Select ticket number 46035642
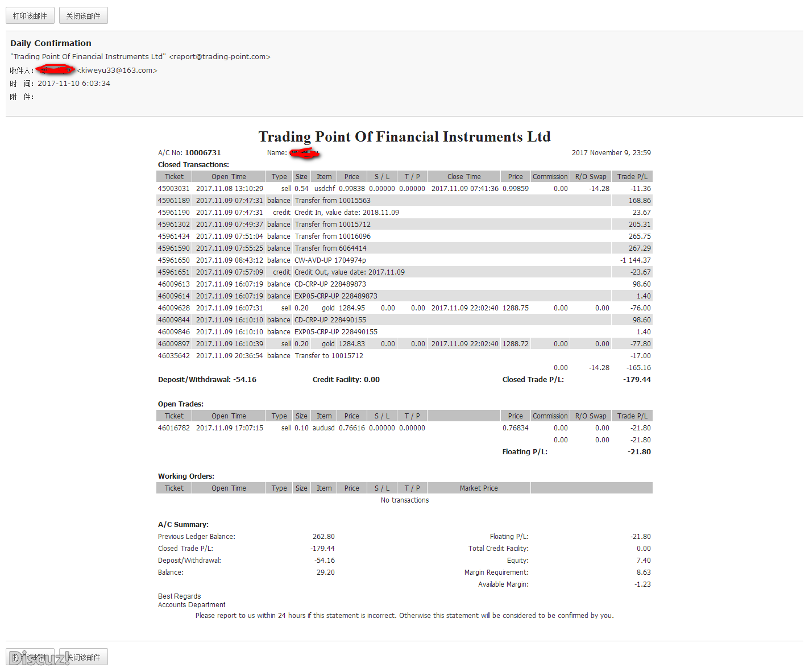 pyautogui.click(x=174, y=356)
